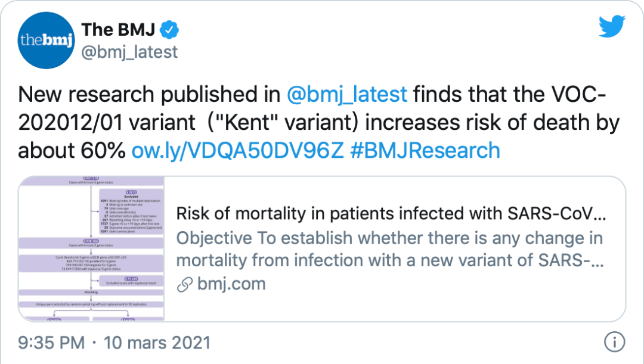This screenshot has width=644, height=364.
Task: Click the text "about 60%"
Action: [72, 150]
